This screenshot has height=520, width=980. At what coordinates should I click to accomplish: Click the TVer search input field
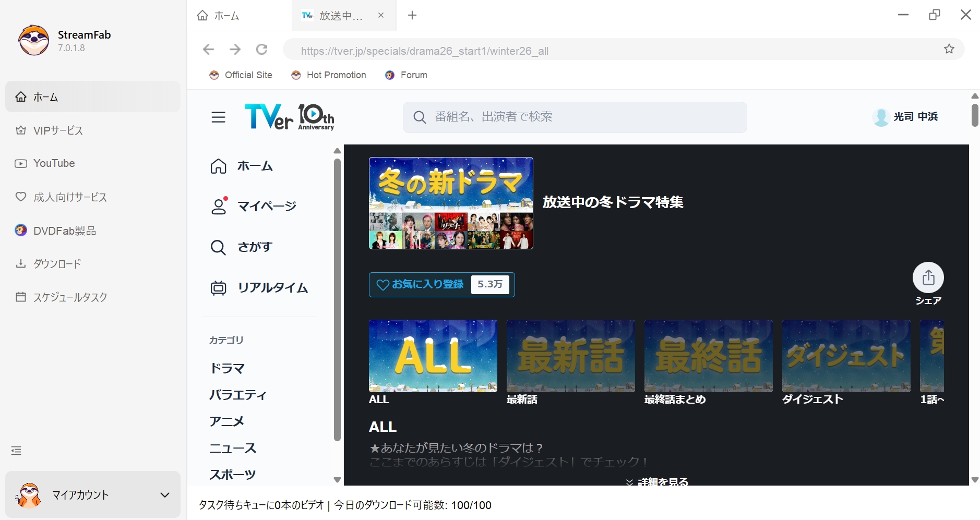click(x=574, y=117)
